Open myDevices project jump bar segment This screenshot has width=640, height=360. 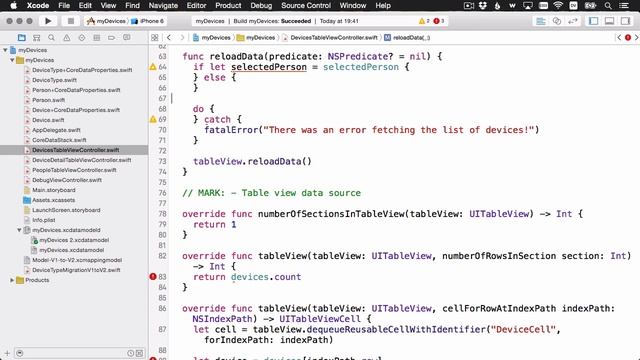pyautogui.click(x=211, y=38)
